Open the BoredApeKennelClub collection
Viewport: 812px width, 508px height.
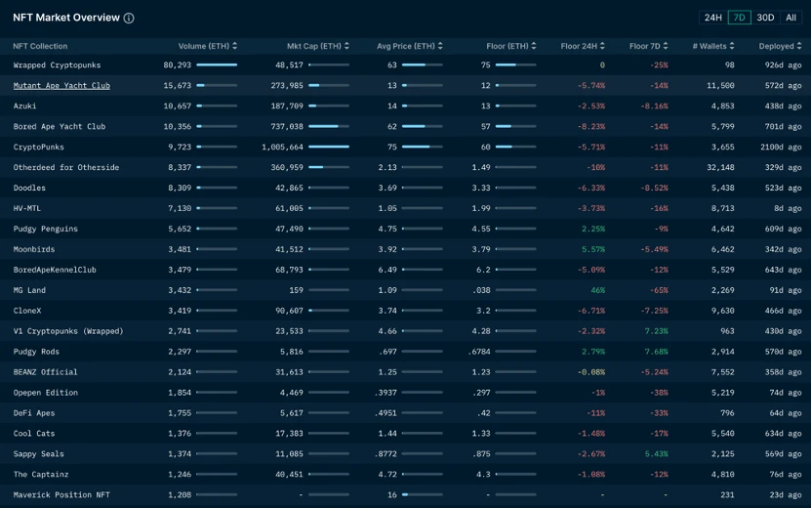[x=55, y=270]
